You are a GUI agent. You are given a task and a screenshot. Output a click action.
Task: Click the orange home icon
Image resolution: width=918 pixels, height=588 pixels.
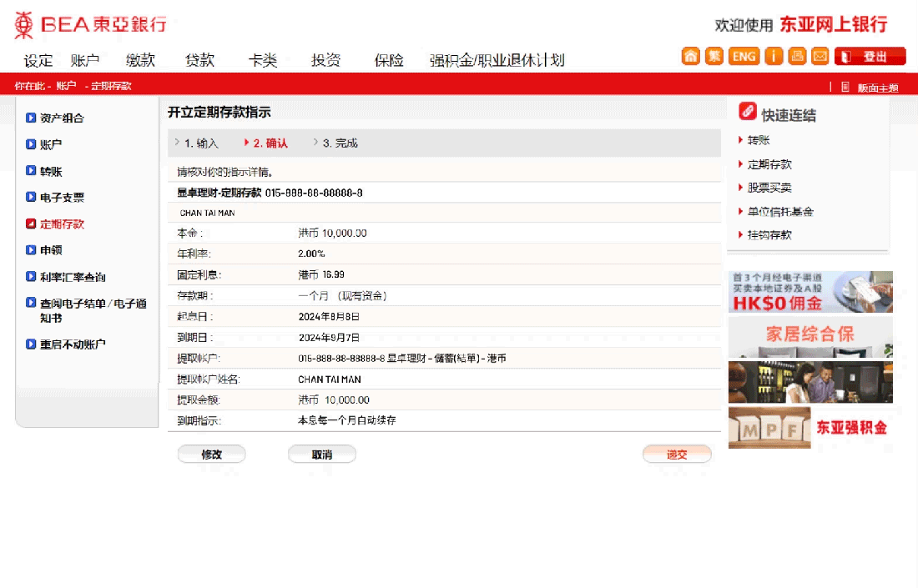point(691,56)
